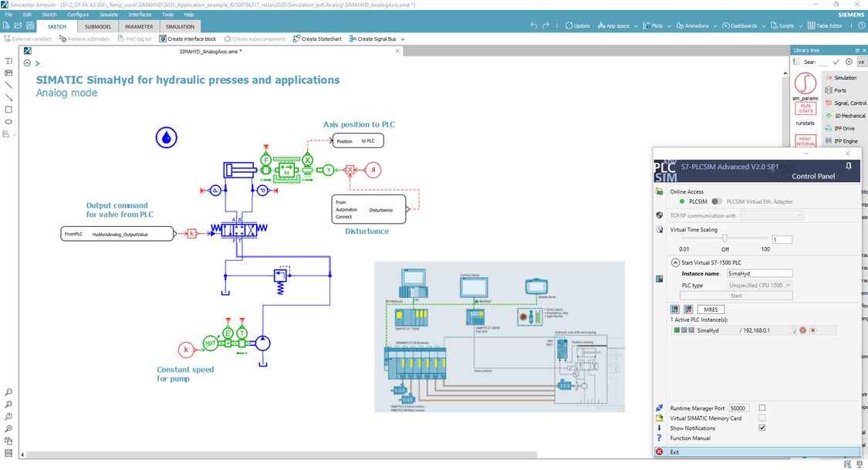The height and width of the screenshot is (470, 868).
Task: Click the clear search icon in Library tree
Action: [849, 62]
